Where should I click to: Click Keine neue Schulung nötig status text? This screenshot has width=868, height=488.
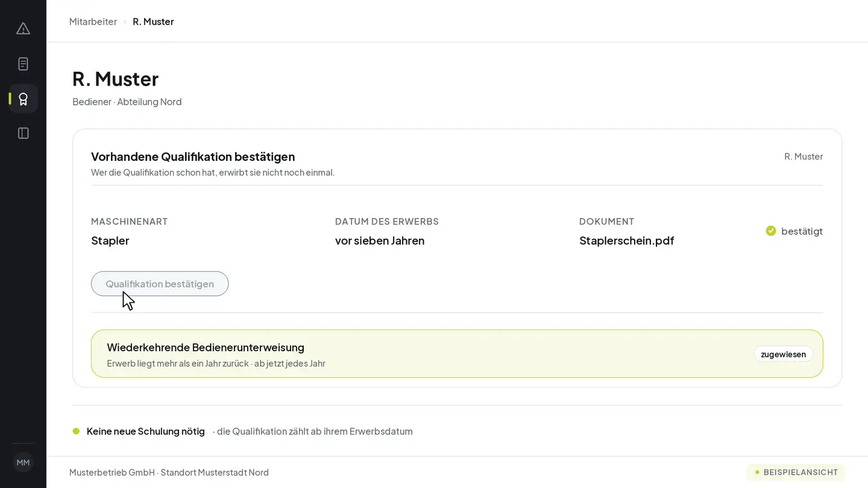[x=146, y=431]
